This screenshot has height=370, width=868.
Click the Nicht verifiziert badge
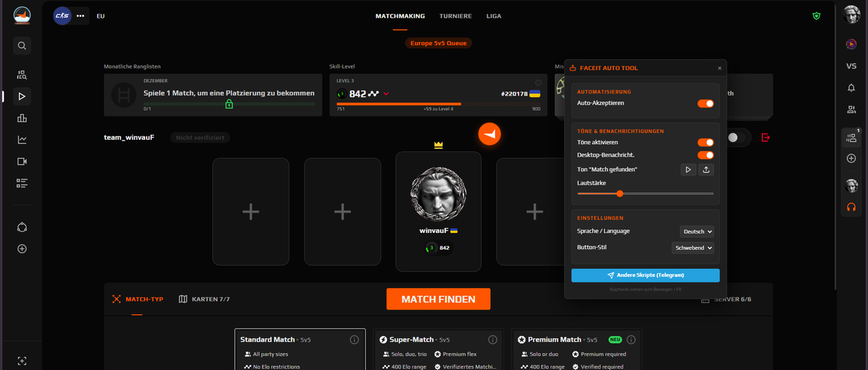pyautogui.click(x=200, y=138)
